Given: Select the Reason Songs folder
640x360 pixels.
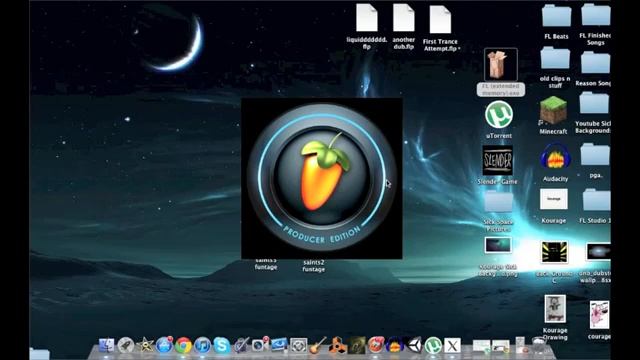Looking at the screenshot, I should click(595, 63).
